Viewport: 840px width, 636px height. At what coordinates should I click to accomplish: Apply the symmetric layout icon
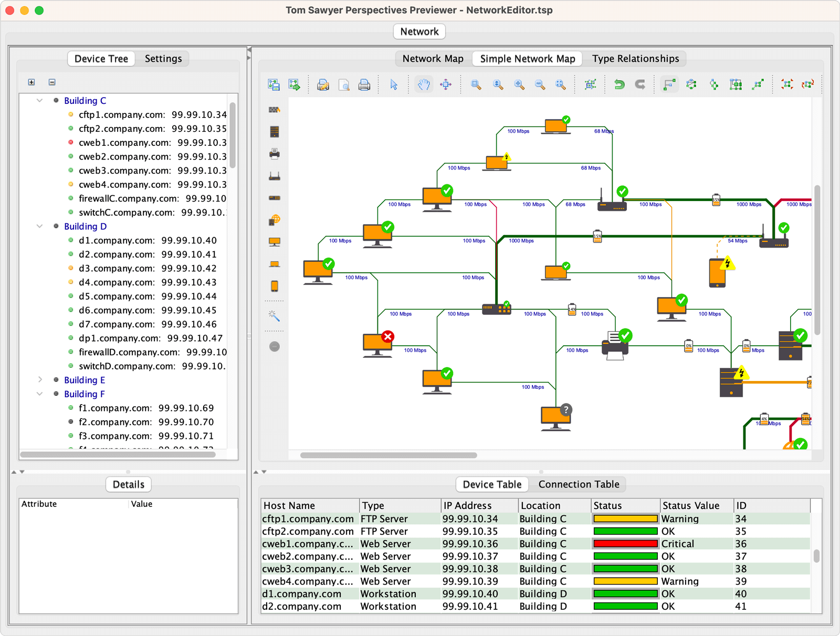(x=736, y=84)
